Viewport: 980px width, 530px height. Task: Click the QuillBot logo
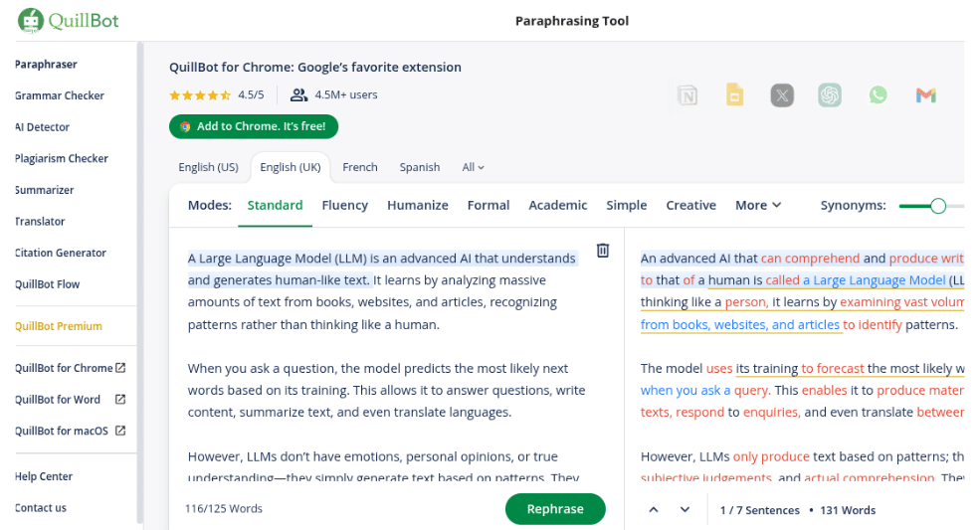click(x=68, y=21)
